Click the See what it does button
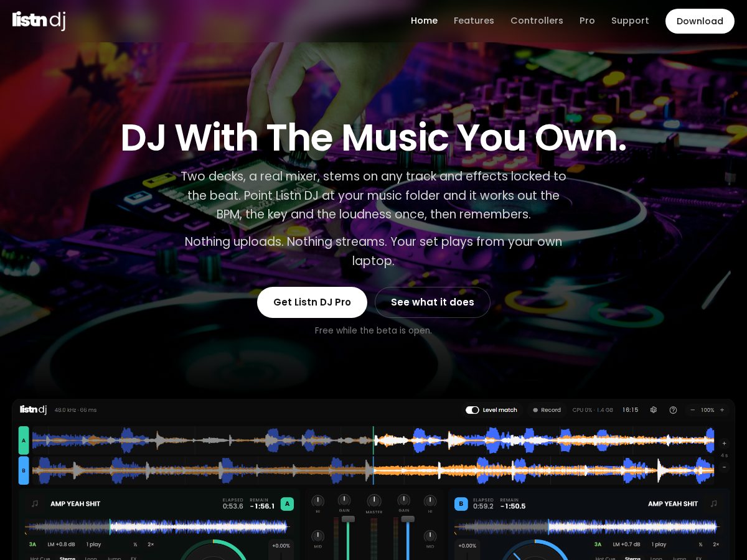Viewport: 747px width, 560px height. tap(433, 302)
